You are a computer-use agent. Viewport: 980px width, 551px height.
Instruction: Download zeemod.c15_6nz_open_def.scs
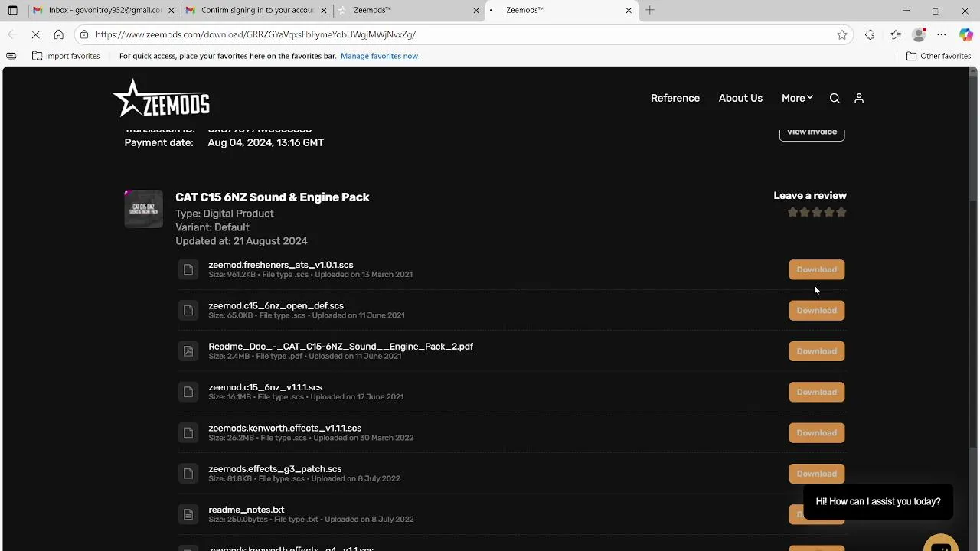coord(817,310)
